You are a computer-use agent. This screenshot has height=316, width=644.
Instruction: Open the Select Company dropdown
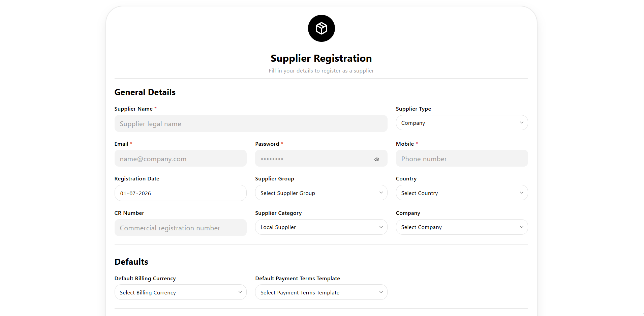coord(462,227)
